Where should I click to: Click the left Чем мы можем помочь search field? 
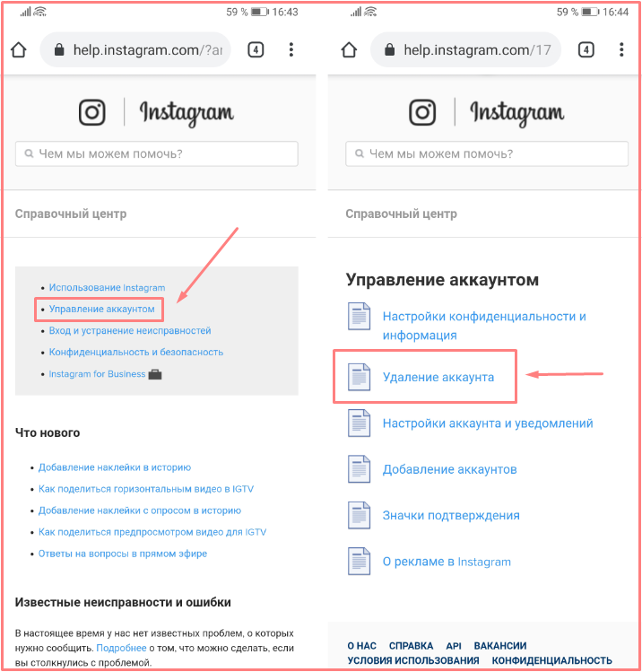pos(157,153)
